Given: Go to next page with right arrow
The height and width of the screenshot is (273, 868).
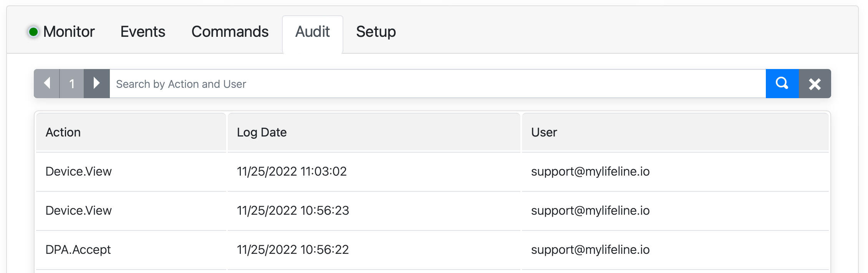Looking at the screenshot, I should click(96, 84).
